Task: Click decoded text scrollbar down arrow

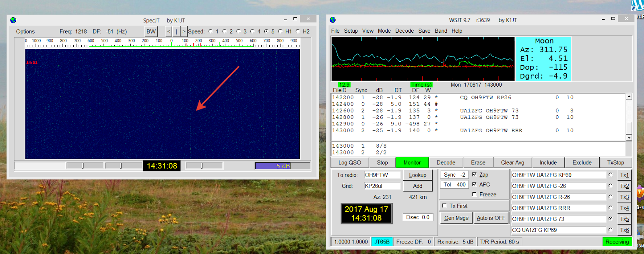Action: [629, 137]
